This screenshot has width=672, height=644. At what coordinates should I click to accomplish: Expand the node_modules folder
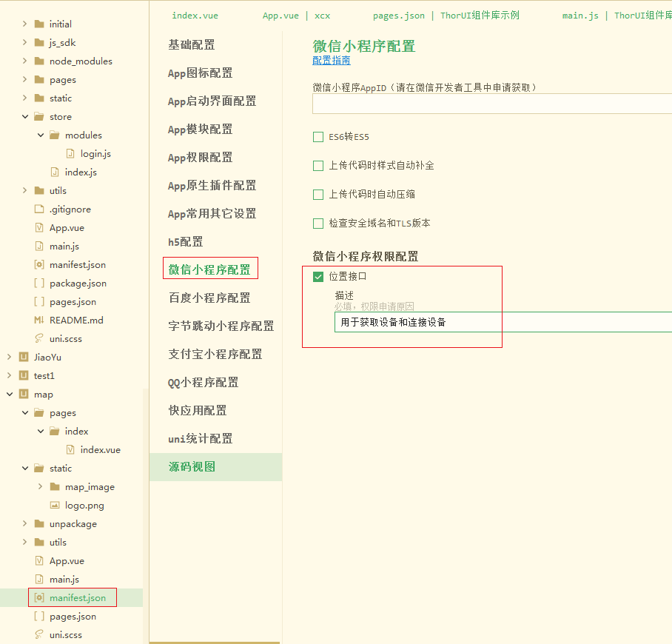(x=24, y=61)
